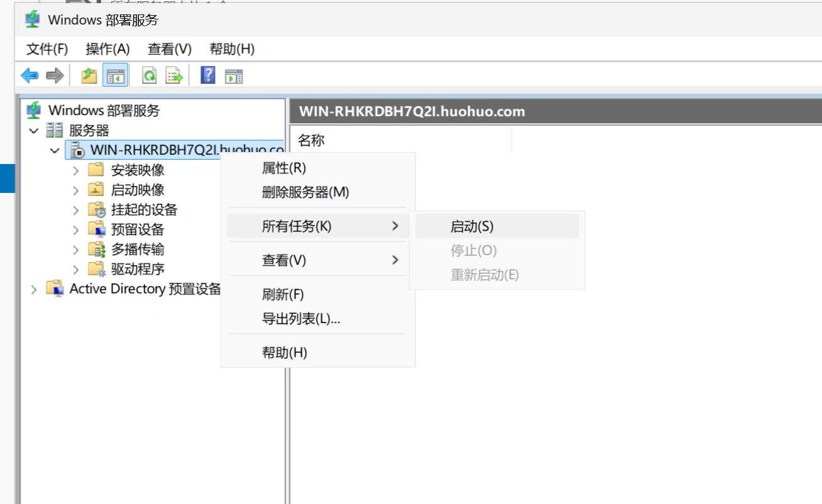Select the 驱动程序 tree label
Image resolution: width=822 pixels, height=504 pixels.
tap(138, 269)
